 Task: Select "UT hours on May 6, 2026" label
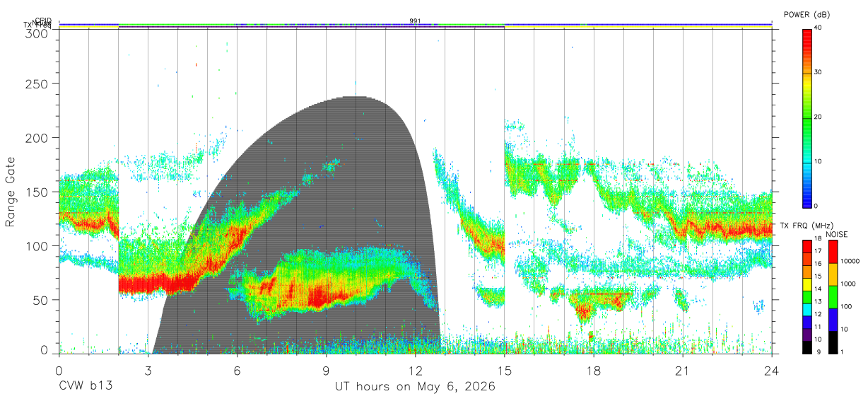tap(416, 387)
